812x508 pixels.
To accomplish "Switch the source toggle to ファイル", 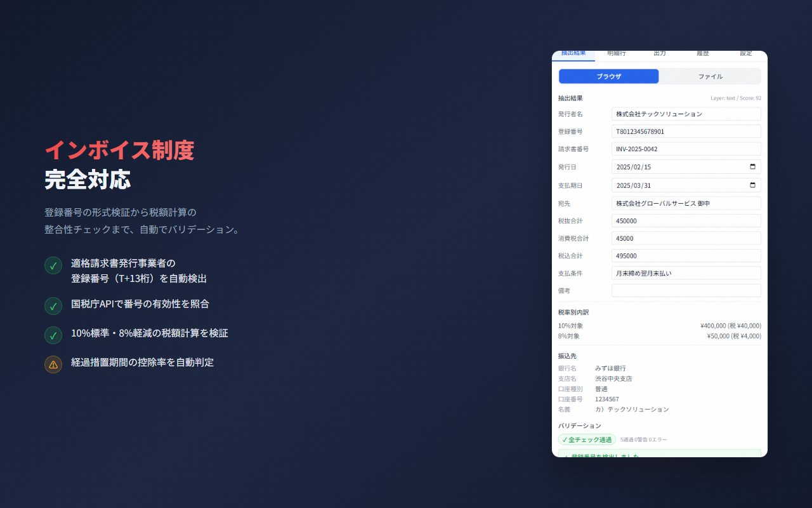I will pyautogui.click(x=710, y=76).
